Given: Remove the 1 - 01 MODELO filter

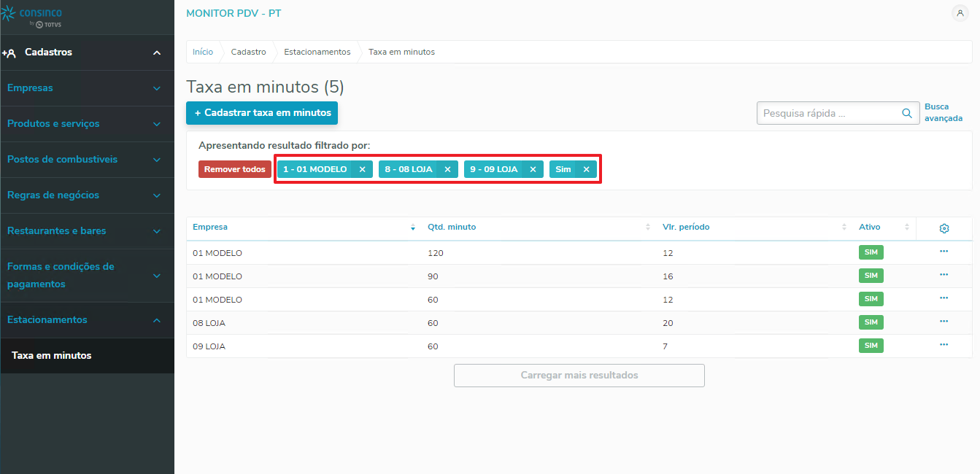Looking at the screenshot, I should [362, 169].
